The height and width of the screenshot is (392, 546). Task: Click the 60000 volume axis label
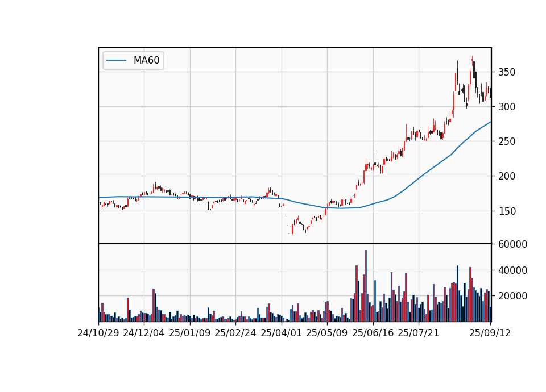click(x=512, y=244)
